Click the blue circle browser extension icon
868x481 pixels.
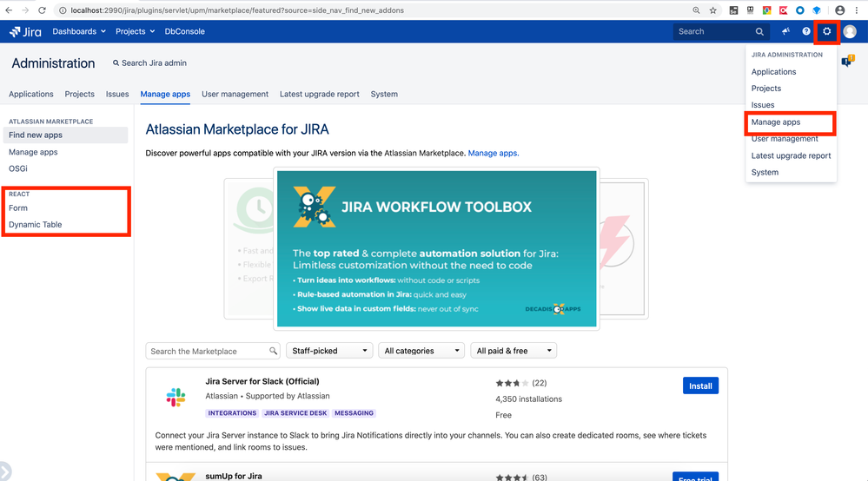pos(800,10)
